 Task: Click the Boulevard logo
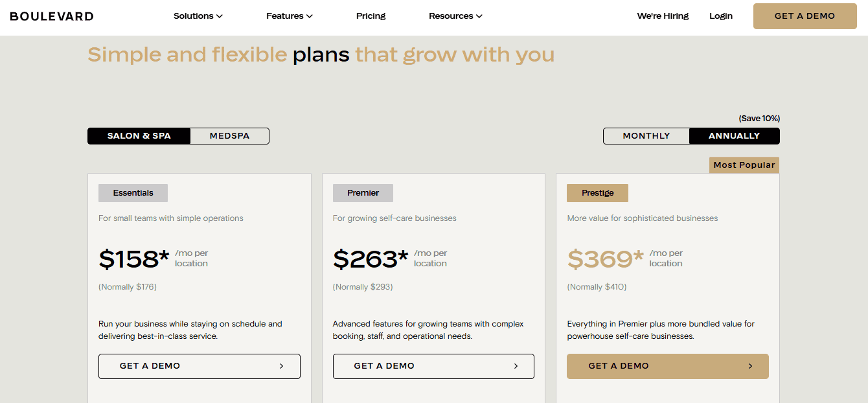point(52,16)
